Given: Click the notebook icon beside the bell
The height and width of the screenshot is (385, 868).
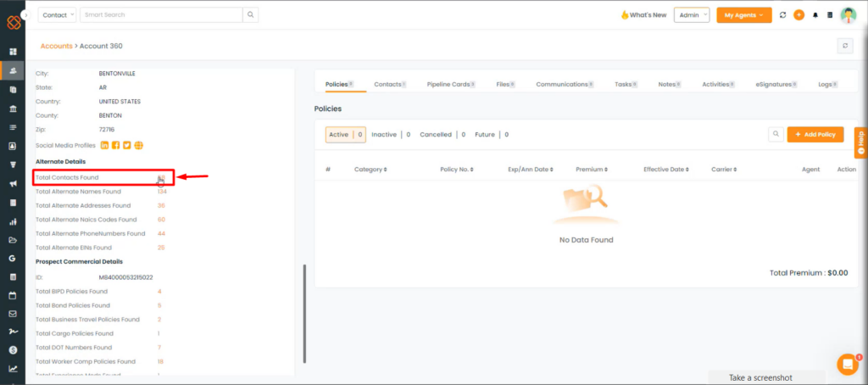Looking at the screenshot, I should (x=830, y=15).
